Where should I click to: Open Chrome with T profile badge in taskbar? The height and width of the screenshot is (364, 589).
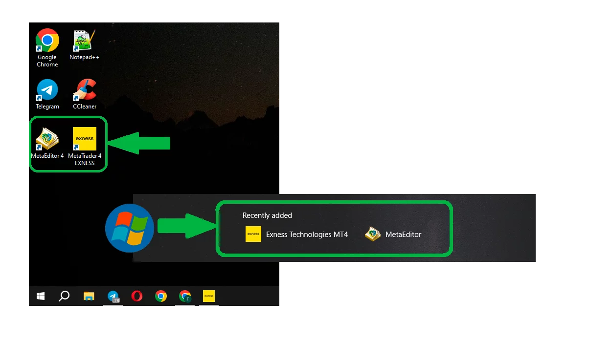[x=185, y=296]
